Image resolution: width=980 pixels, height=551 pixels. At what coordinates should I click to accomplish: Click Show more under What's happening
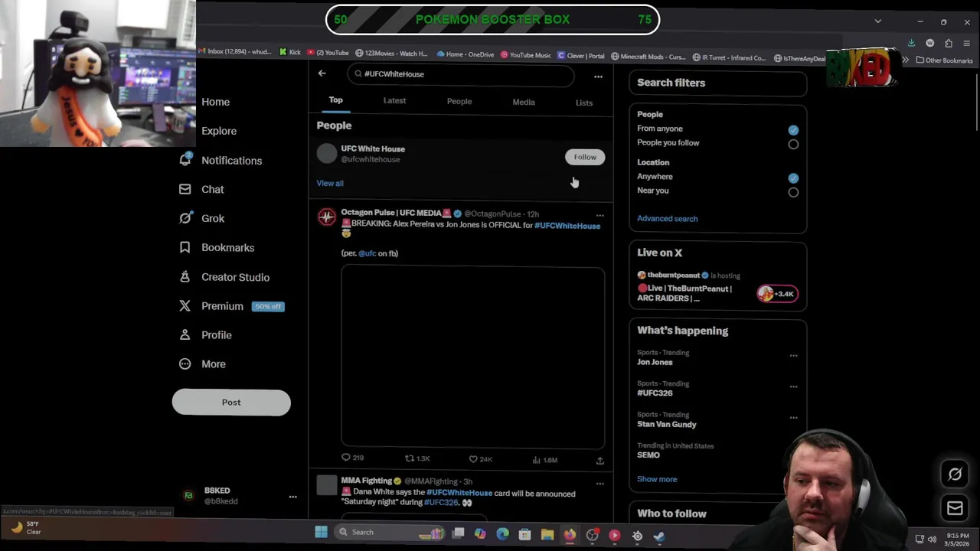[x=657, y=479]
